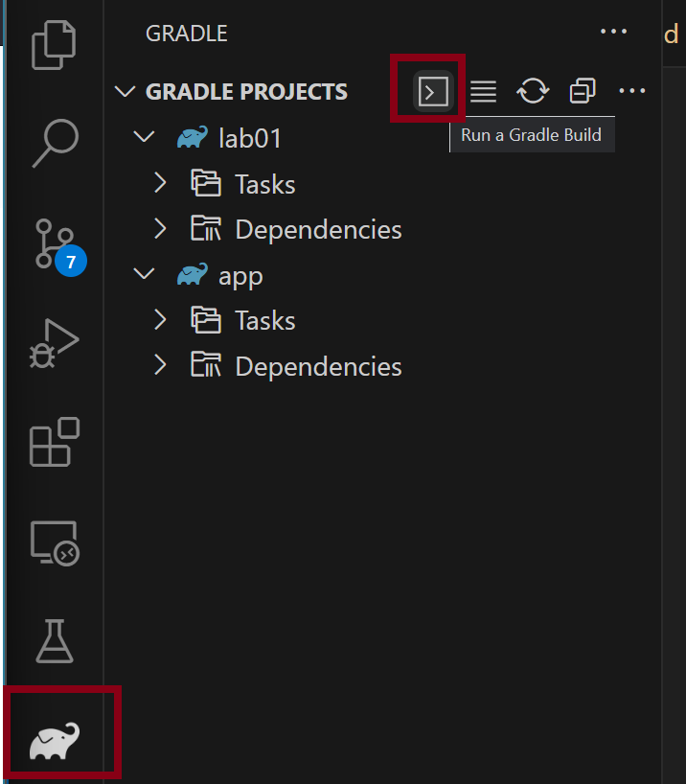This screenshot has height=784, width=686.
Task: Expand Dependencies under lab01
Action: coord(161,229)
